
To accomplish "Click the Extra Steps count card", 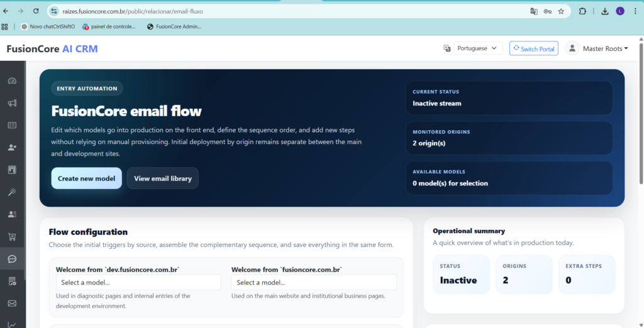I will pos(587,274).
